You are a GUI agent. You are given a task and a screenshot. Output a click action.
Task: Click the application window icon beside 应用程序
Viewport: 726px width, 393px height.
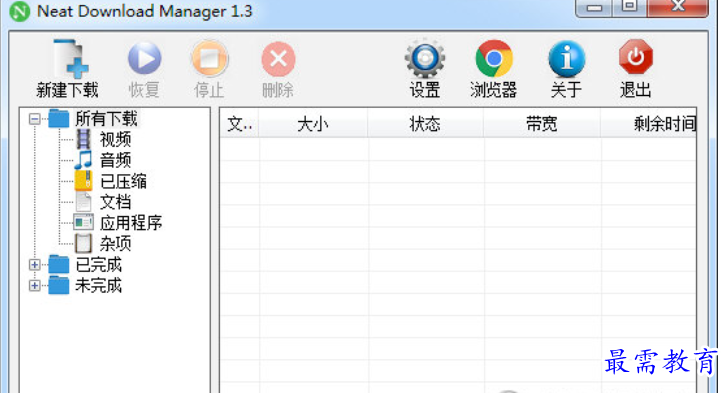tap(84, 223)
